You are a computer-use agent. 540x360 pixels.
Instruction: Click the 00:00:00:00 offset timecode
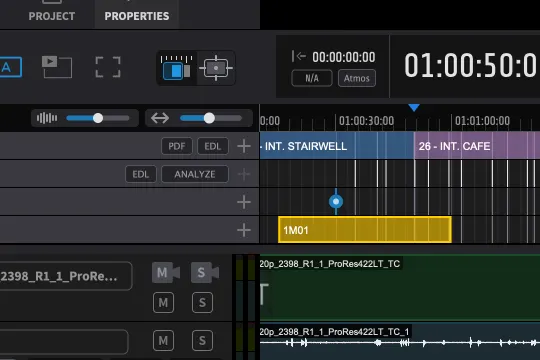click(x=344, y=57)
